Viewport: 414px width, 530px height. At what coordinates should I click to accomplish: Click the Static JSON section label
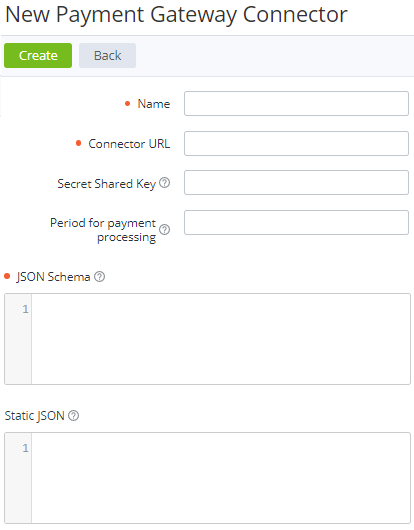click(x=34, y=416)
